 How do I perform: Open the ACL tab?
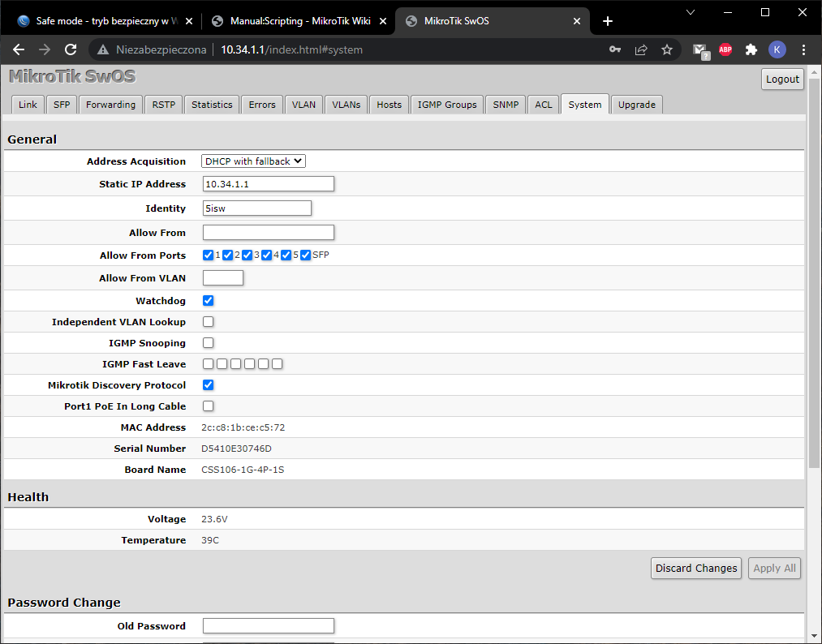[543, 105]
